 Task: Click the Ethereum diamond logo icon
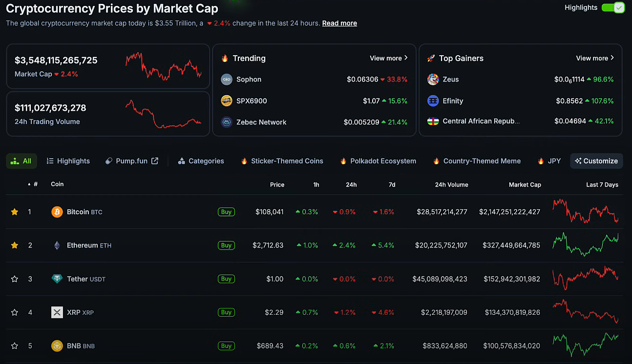57,245
